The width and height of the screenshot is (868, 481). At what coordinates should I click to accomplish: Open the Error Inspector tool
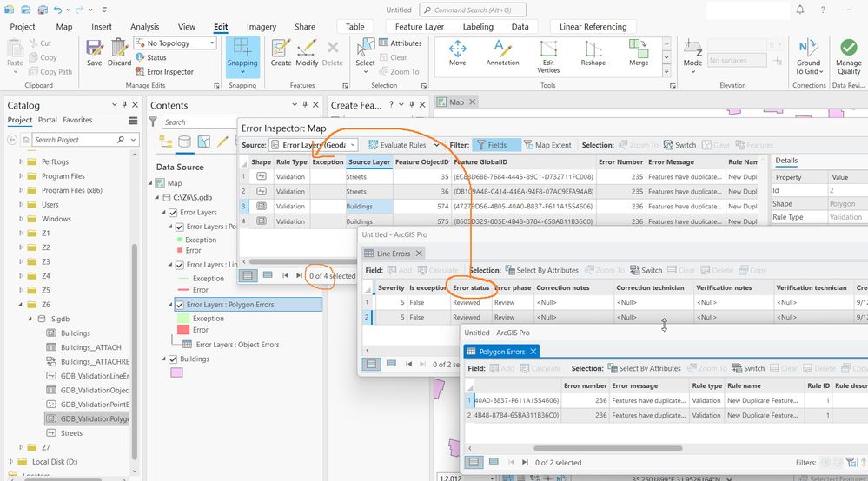point(164,72)
